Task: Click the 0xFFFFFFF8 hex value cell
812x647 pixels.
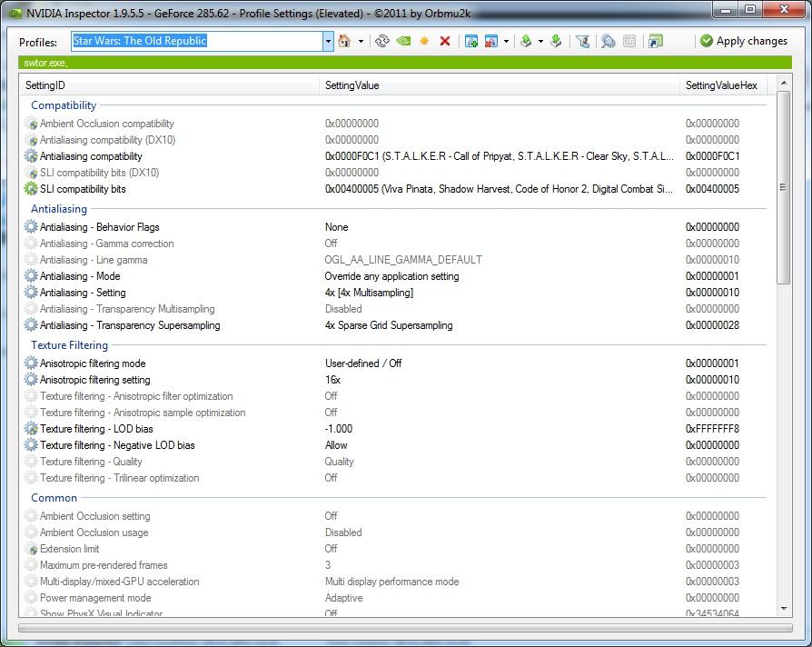Action: click(713, 428)
